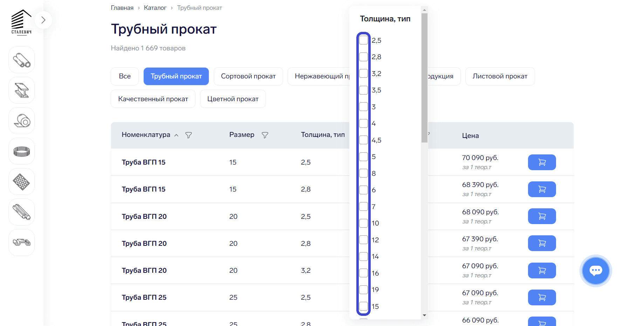Viewport: 644px width, 326px height.
Task: Go to Главная breadcrumb link
Action: pos(122,8)
